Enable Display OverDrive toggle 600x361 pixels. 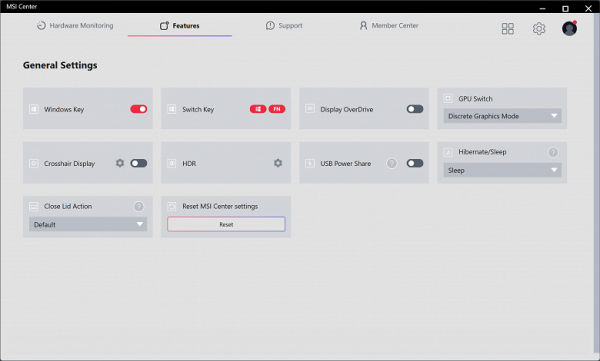pyautogui.click(x=415, y=109)
